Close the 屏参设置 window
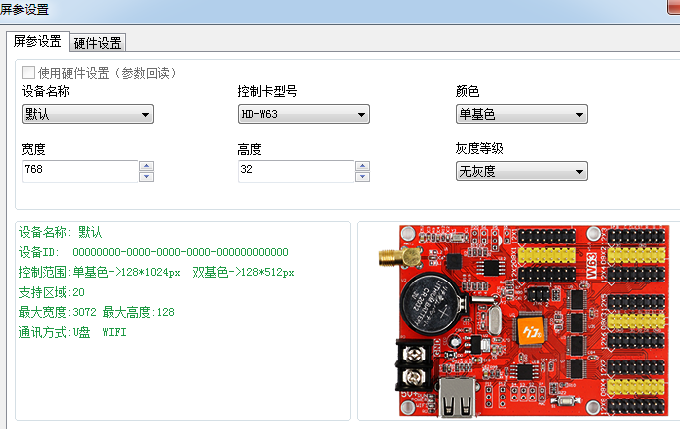The width and height of the screenshot is (680, 429). point(670,8)
